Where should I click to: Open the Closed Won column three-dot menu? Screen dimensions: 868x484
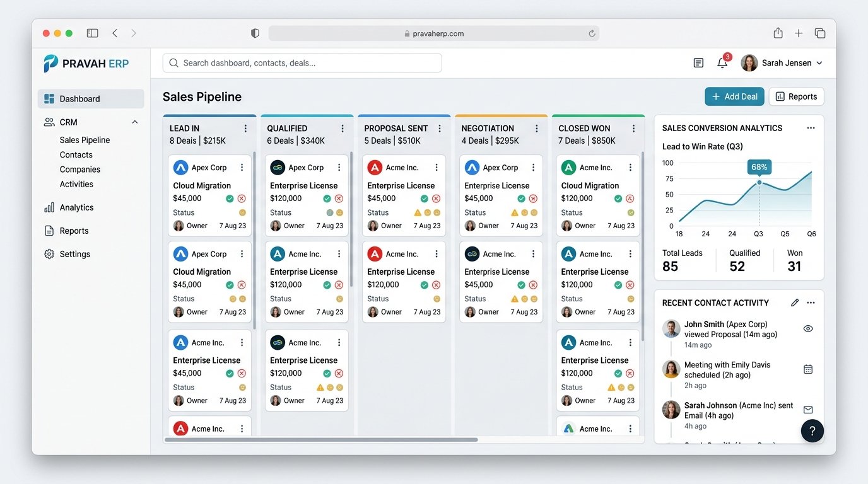[x=634, y=129]
